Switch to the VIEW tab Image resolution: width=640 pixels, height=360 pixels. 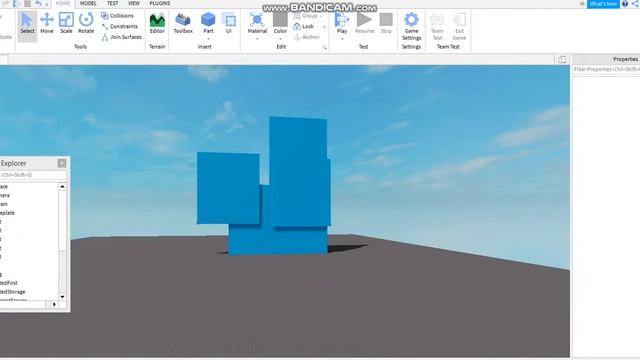click(x=134, y=3)
